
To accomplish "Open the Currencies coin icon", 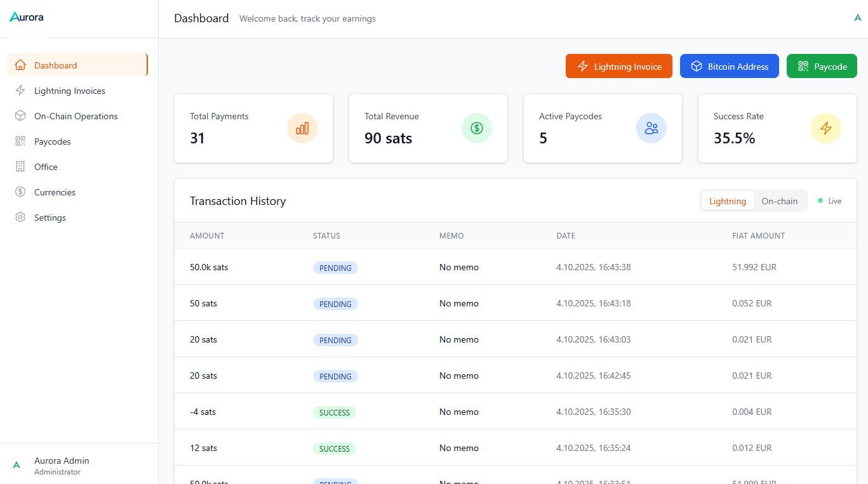I will (19, 192).
